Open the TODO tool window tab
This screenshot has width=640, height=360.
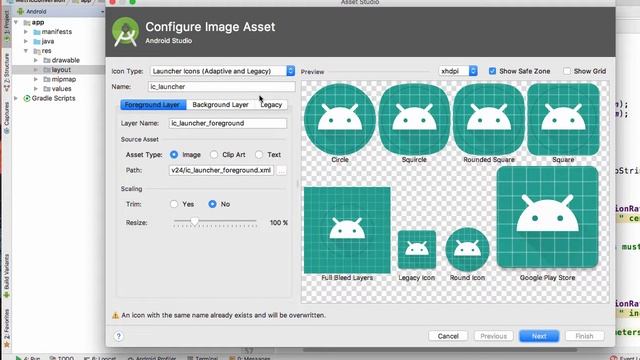pos(62,358)
